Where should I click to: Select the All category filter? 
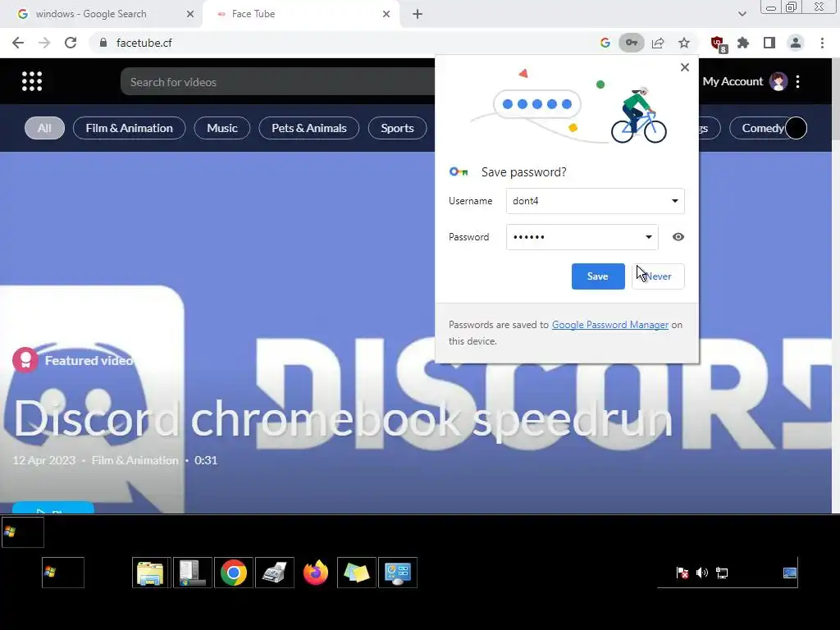[x=44, y=128]
